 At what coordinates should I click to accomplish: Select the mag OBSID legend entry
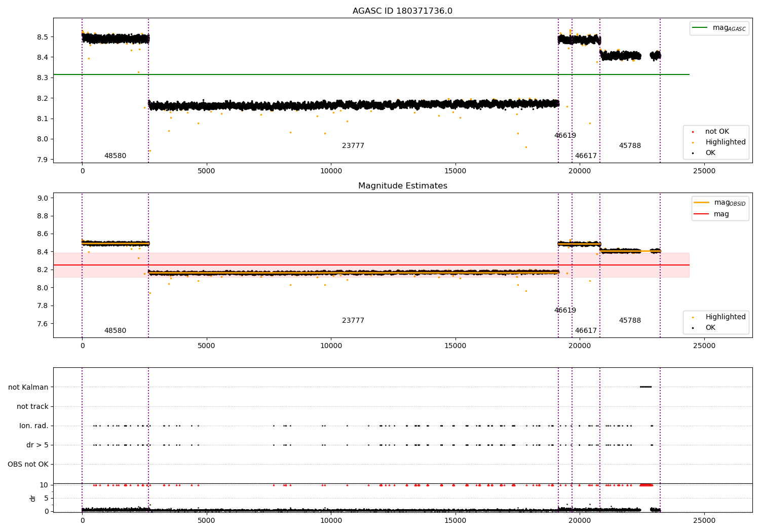(720, 203)
